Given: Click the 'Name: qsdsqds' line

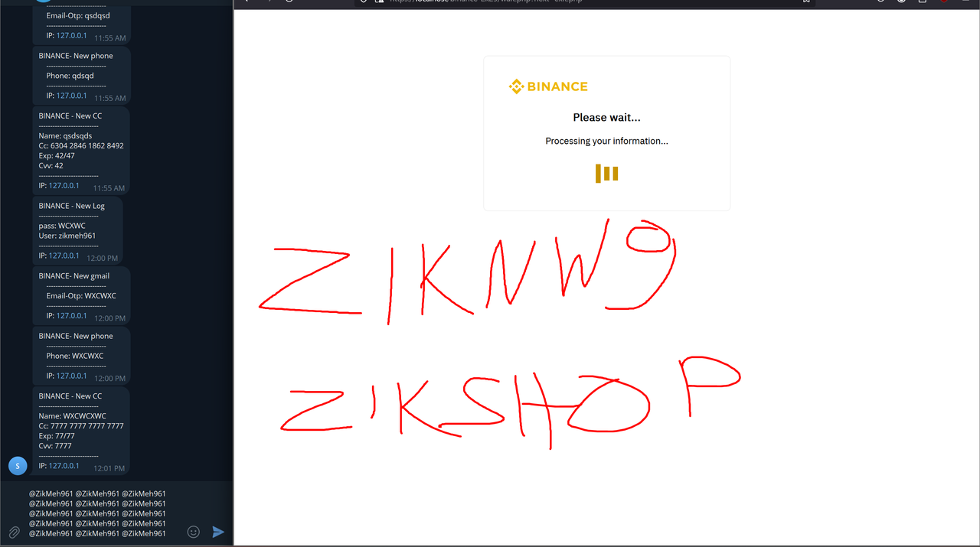Looking at the screenshot, I should click(65, 135).
